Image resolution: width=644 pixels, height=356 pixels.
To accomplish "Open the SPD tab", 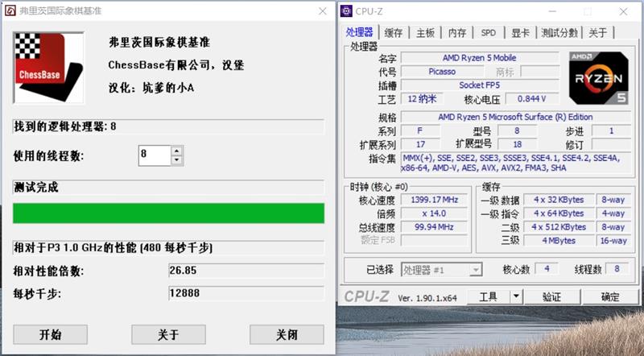I will (x=489, y=33).
